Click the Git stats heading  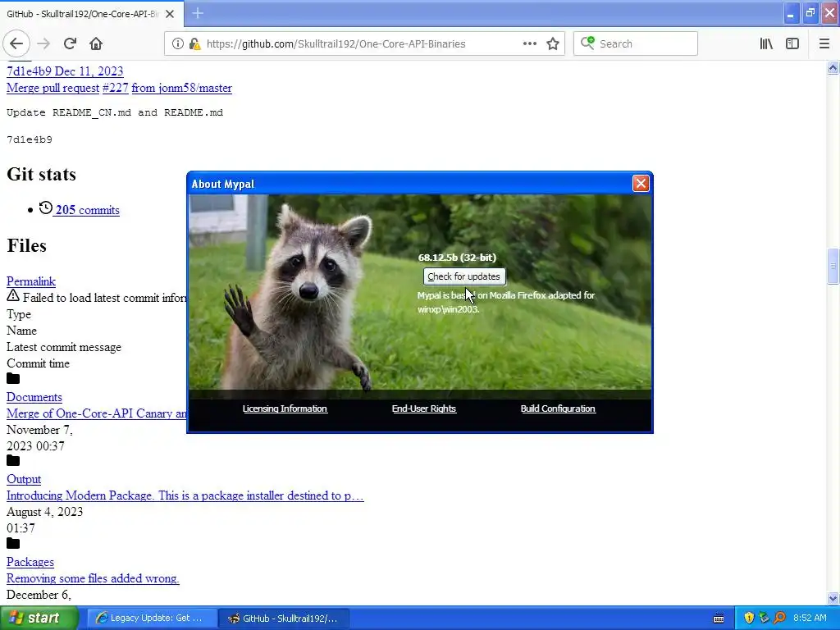point(41,175)
